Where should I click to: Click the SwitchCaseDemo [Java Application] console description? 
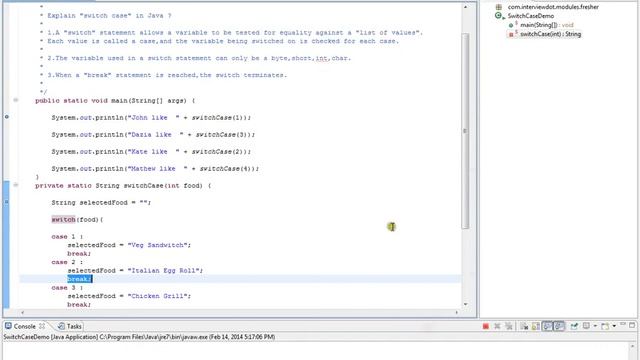(x=139, y=337)
